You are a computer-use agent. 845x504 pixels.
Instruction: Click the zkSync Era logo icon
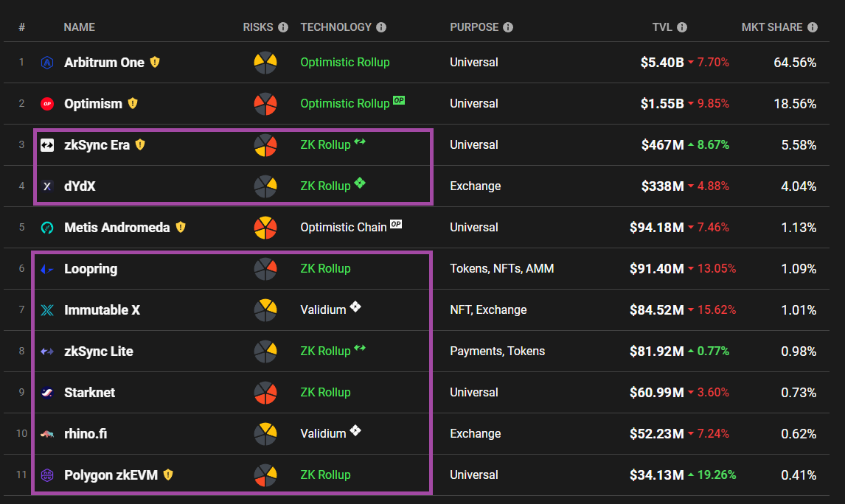point(47,145)
